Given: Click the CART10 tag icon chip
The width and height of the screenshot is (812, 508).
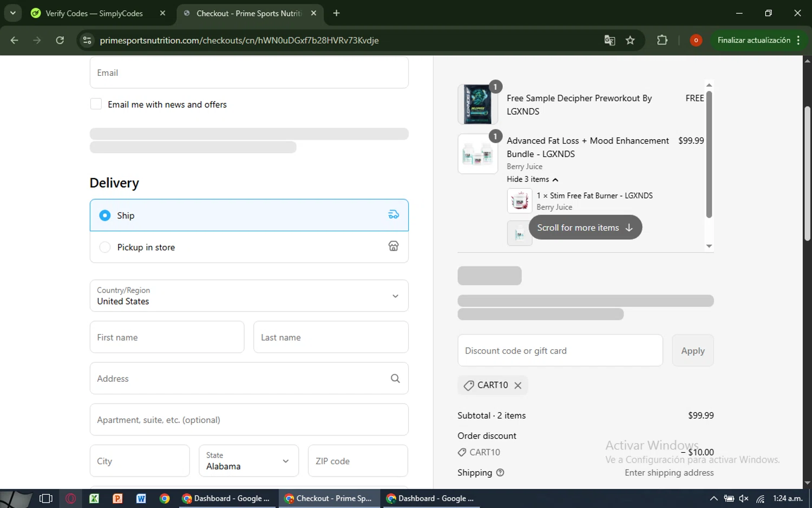Looking at the screenshot, I should tap(469, 385).
